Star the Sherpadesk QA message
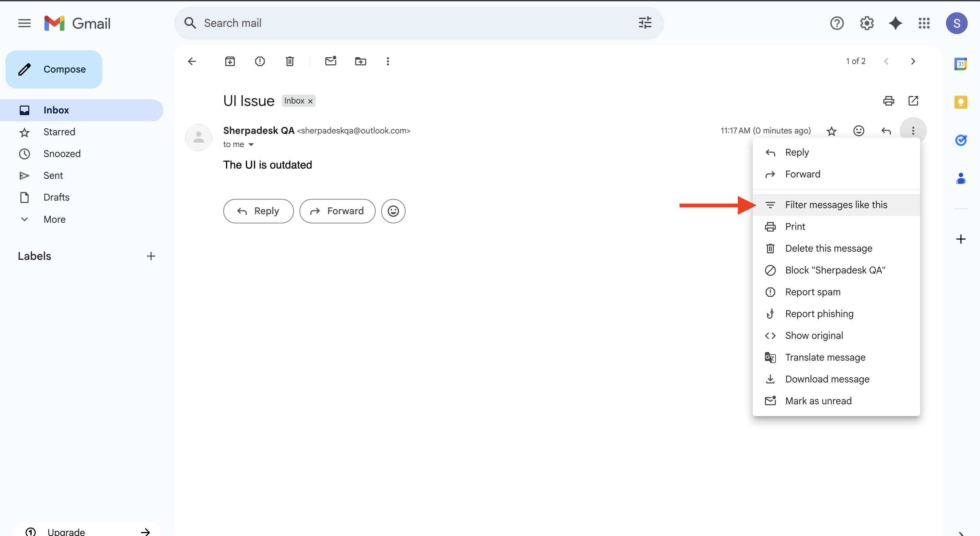Screen dimensions: 980x536 pyautogui.click(x=832, y=131)
